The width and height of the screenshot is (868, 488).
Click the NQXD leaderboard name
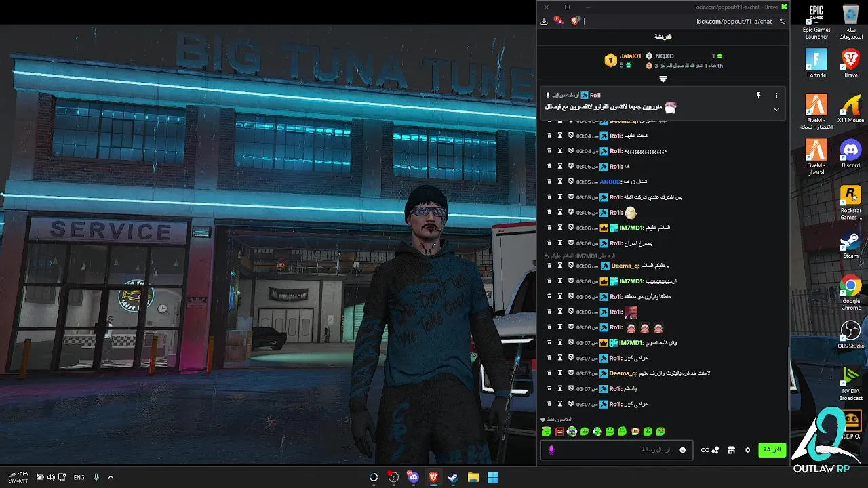[x=665, y=56]
